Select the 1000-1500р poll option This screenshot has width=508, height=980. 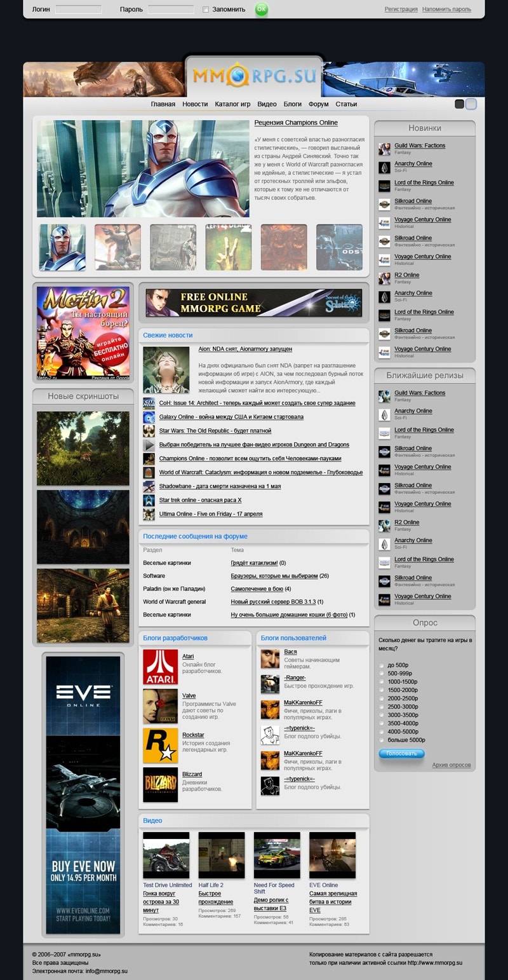(x=382, y=682)
